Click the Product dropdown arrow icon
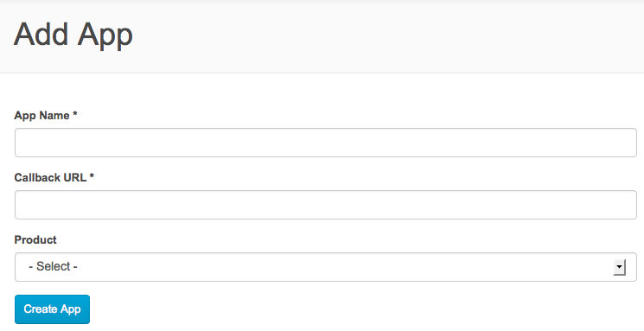644x331 pixels. (619, 267)
